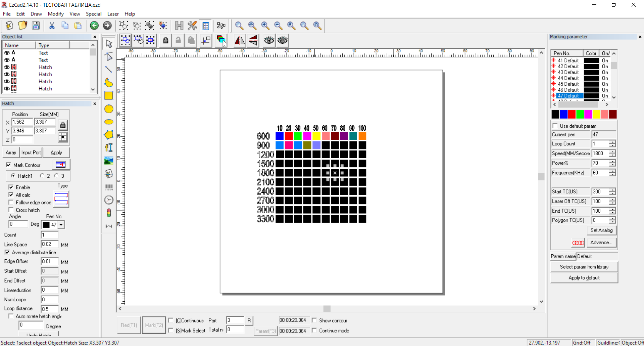Click the Zoom In magnifier icon
The image size is (644, 346).
point(265,26)
